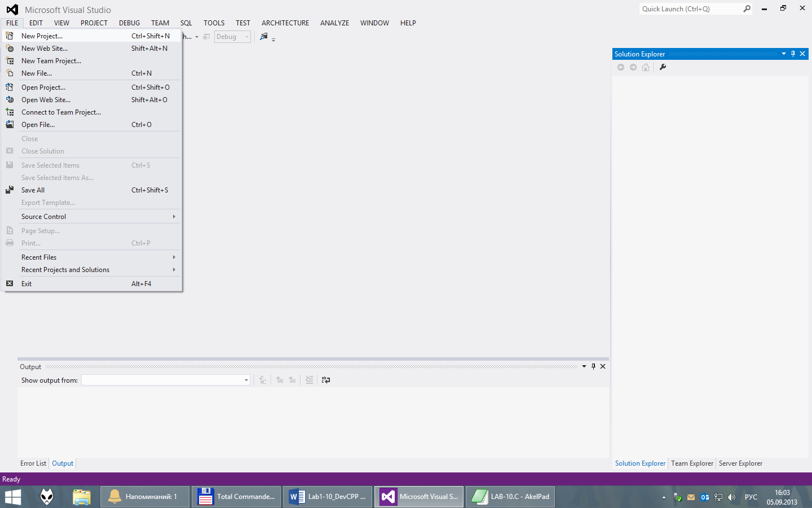Click the Exit X icon in menu
The width and height of the screenshot is (812, 508).
click(10, 283)
